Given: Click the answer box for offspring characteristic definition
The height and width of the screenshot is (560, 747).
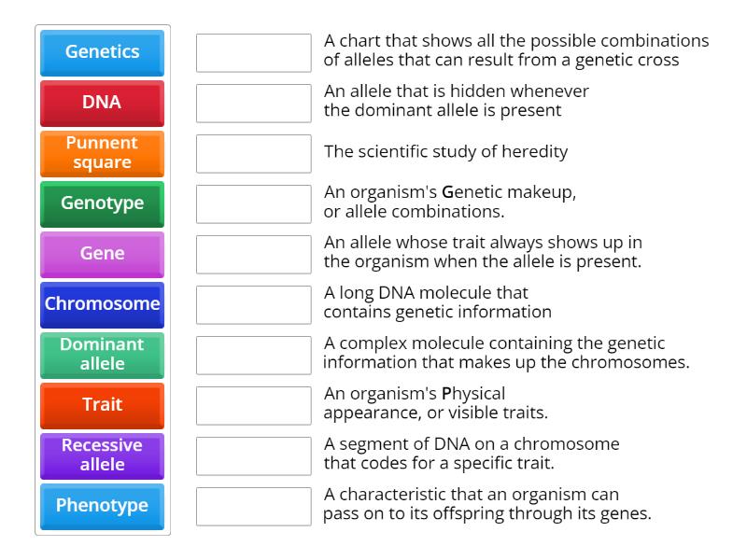Looking at the screenshot, I should [x=253, y=506].
